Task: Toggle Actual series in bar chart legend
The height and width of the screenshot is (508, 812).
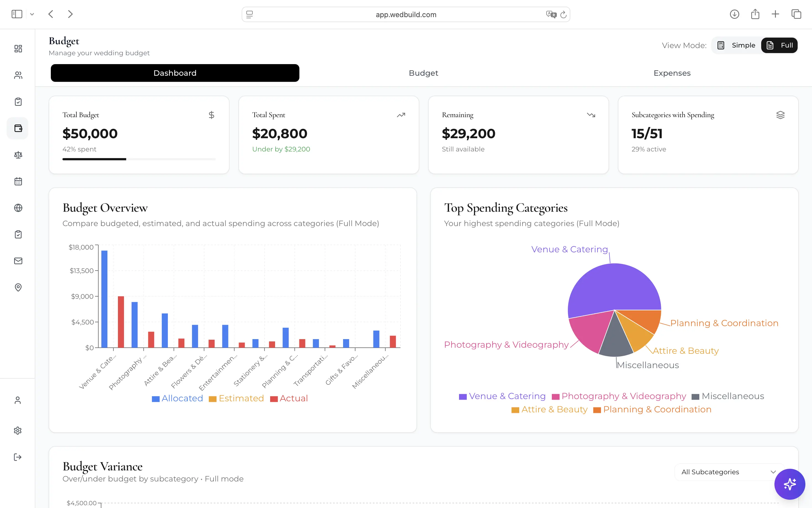Action: [289, 399]
